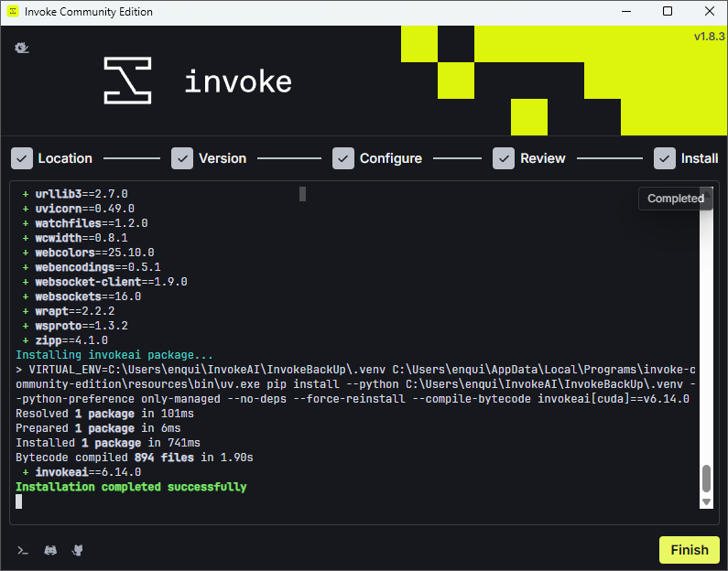Click 'Installation completed successfully' text
The image size is (728, 571).
pyautogui.click(x=131, y=487)
